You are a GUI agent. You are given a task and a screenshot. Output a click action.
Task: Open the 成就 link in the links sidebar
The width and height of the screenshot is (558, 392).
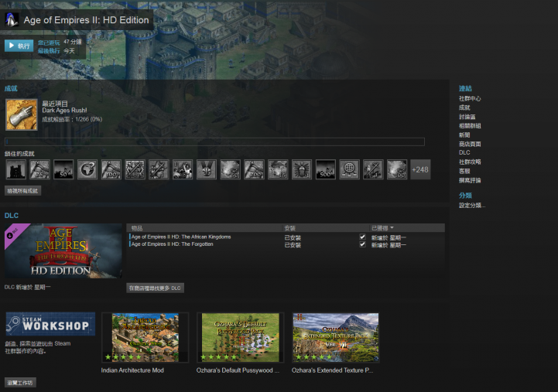[464, 107]
